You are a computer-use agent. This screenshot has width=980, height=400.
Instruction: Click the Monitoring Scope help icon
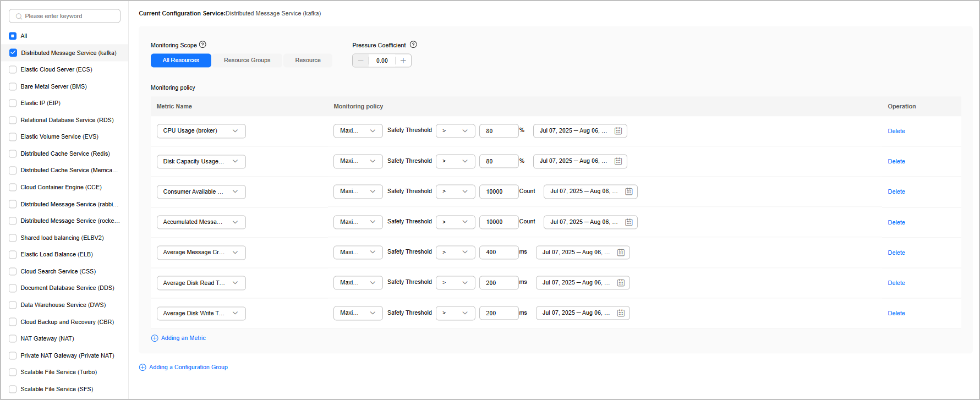(x=202, y=45)
